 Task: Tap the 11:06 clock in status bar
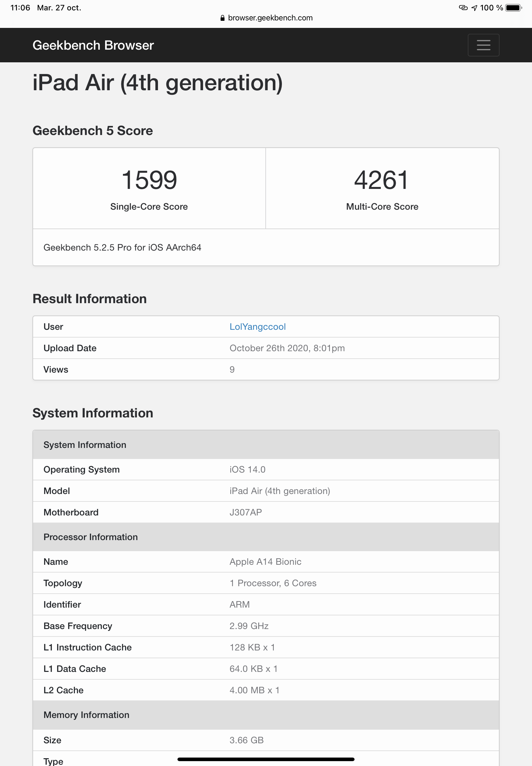(x=20, y=8)
